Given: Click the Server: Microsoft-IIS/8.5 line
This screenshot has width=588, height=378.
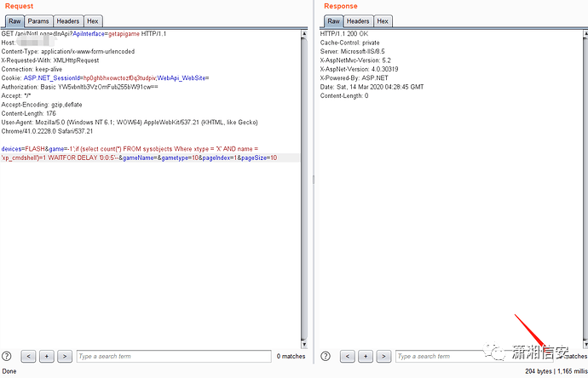Looking at the screenshot, I should [x=352, y=51].
